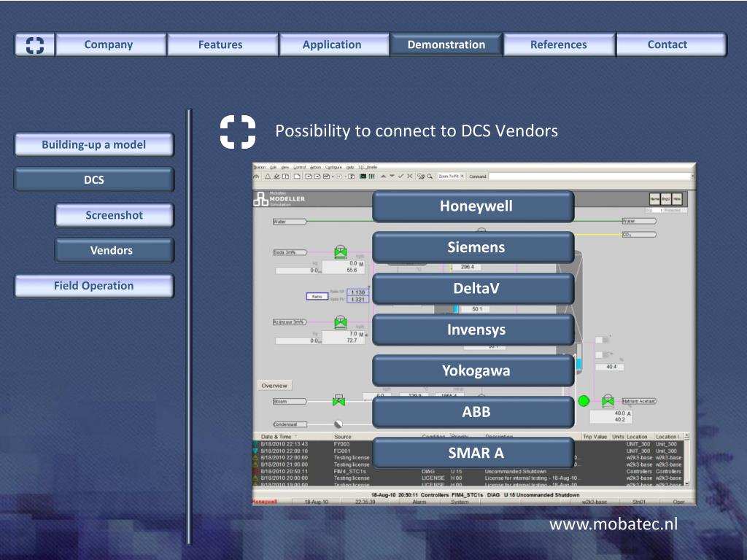Screen dimensions: 747x560
Task: Click the checkmark acknowledge toolbar icon
Action: [400, 176]
